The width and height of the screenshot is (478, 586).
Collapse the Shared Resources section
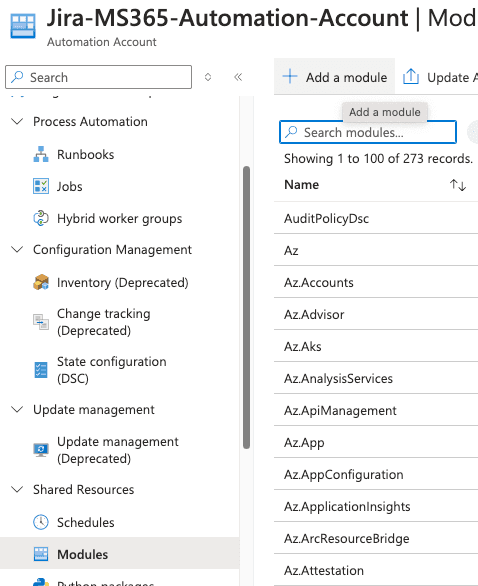(17, 489)
